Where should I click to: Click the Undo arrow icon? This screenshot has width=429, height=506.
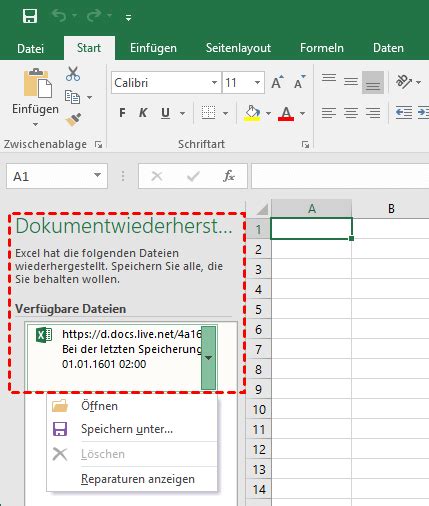point(59,15)
